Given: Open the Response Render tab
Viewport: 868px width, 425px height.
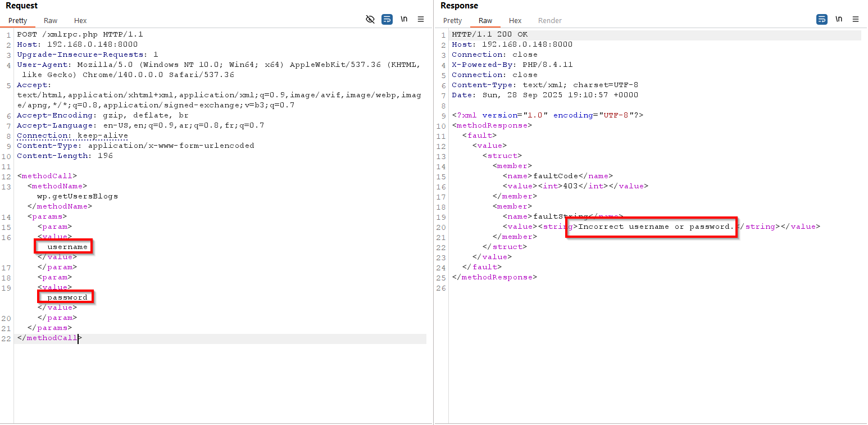Looking at the screenshot, I should (x=549, y=21).
